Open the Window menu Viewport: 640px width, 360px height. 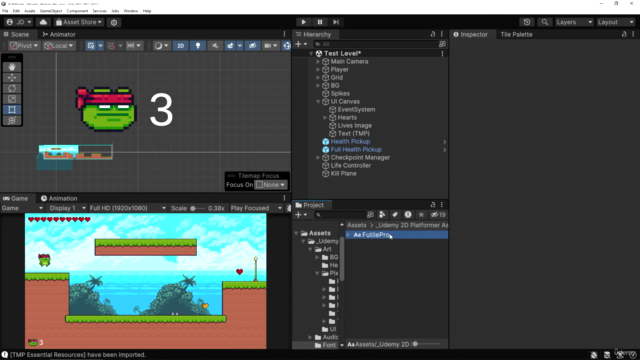coord(131,11)
